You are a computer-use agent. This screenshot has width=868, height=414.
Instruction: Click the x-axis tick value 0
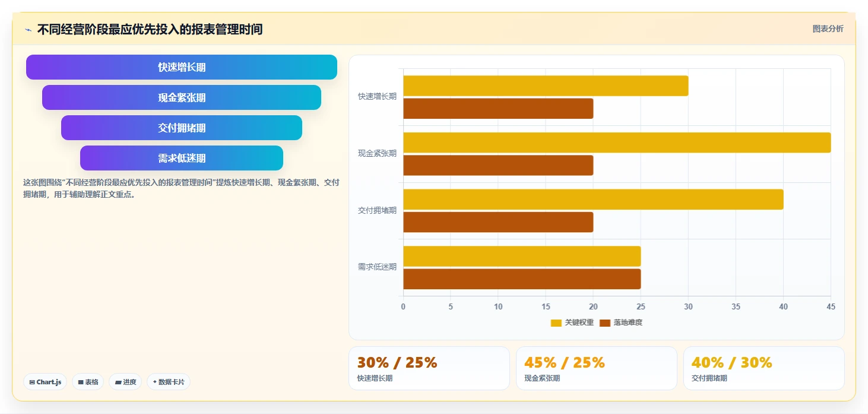click(403, 306)
